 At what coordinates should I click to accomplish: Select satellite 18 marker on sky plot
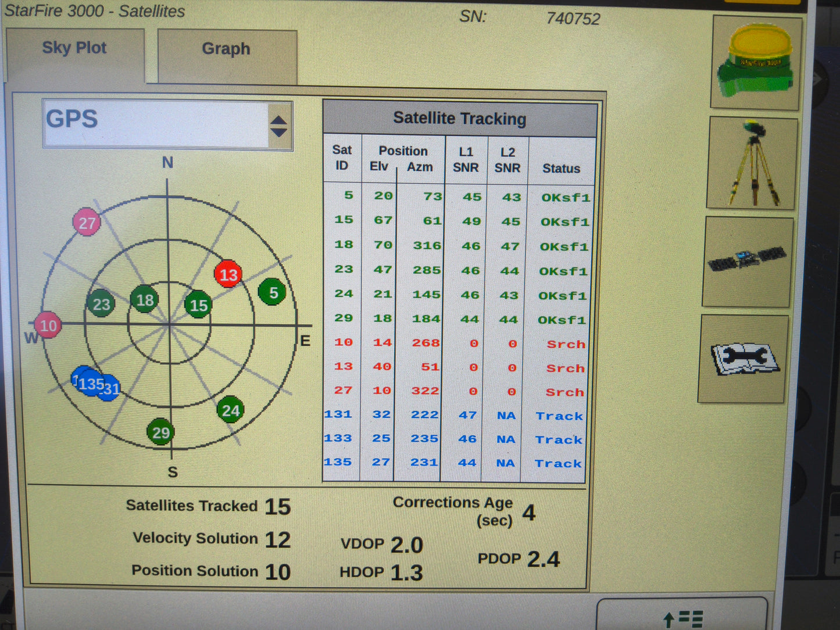(145, 300)
